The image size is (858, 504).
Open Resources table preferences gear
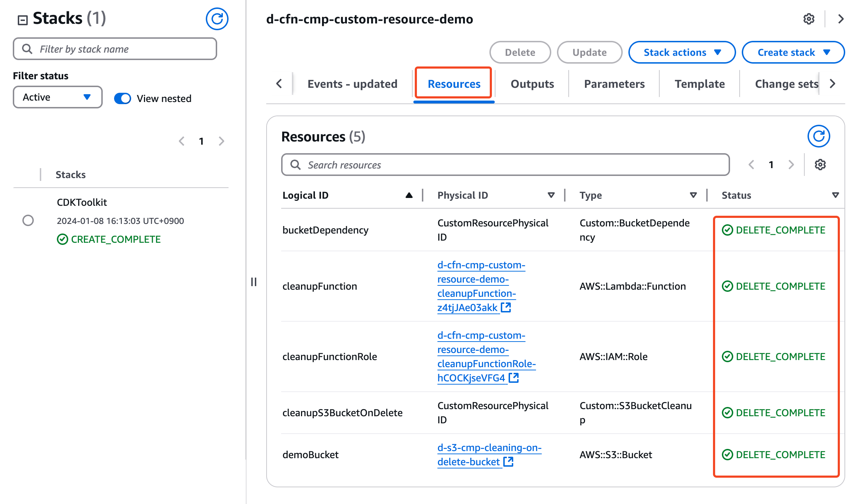(820, 165)
